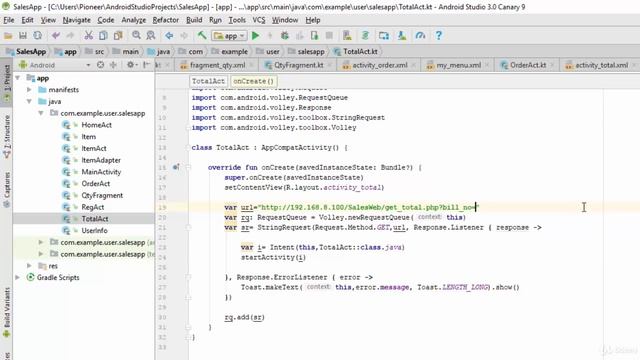
Task: Toggle the Build Variants sidebar tab
Action: 7,312
